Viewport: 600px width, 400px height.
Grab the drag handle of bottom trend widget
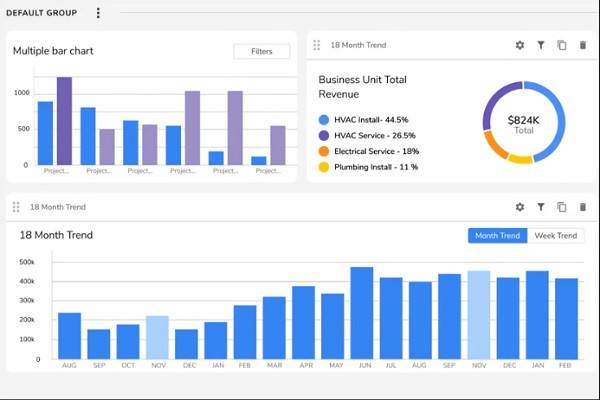(16, 207)
